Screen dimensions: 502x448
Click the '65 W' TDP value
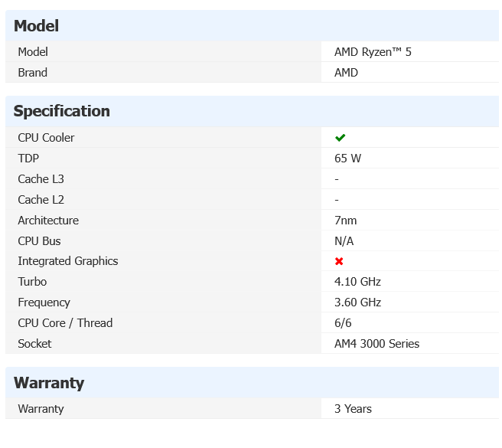click(347, 159)
